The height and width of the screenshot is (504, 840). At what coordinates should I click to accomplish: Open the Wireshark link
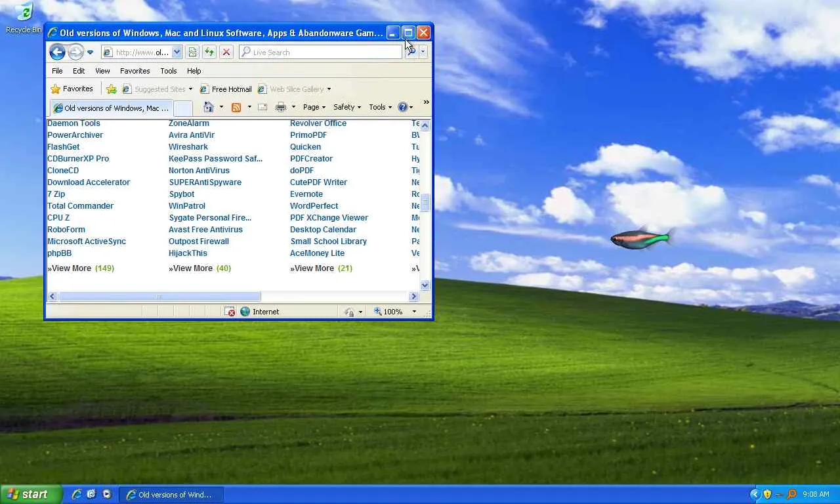[x=188, y=147]
